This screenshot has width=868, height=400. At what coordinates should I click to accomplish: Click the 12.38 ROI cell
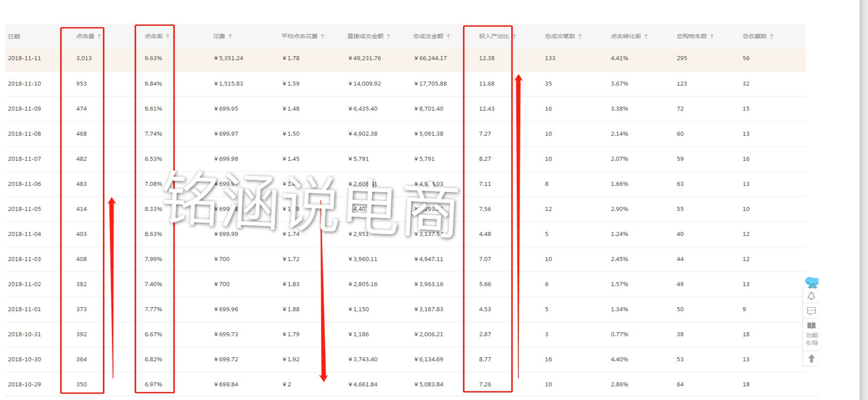coord(487,58)
